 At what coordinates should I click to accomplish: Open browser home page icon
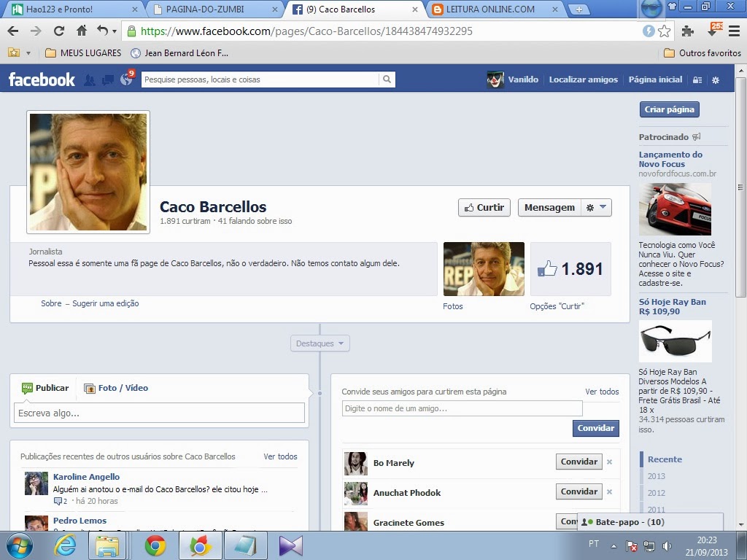coord(82,31)
